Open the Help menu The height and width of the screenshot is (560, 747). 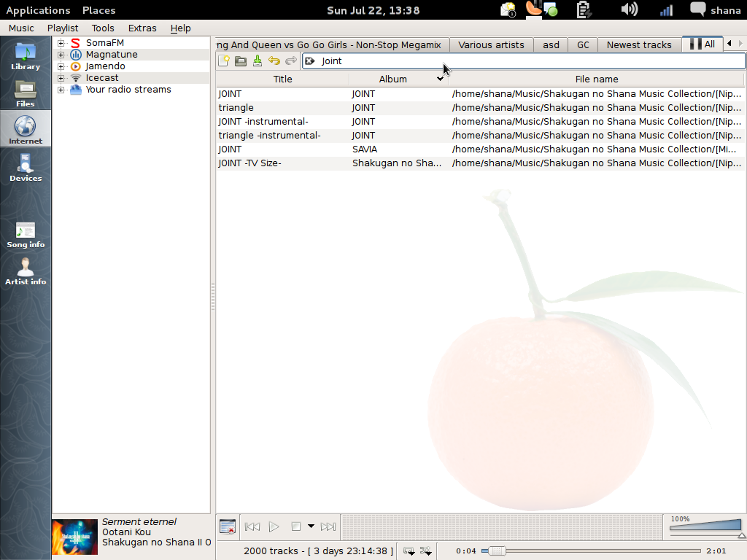tap(181, 28)
